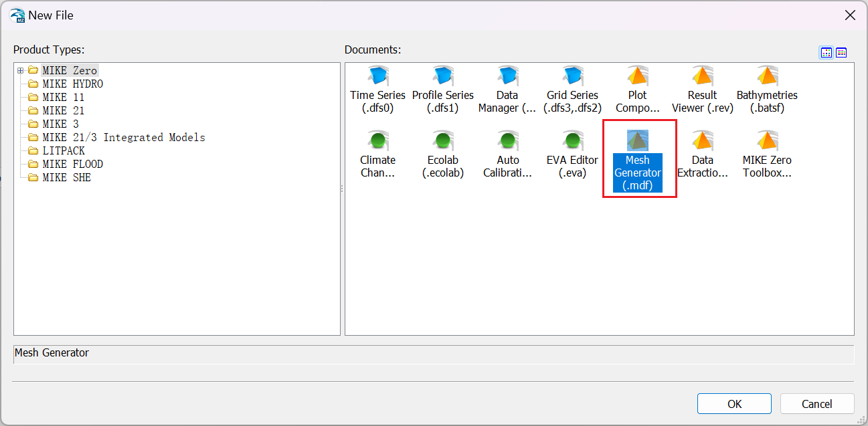Select MIKE 3 product type
Viewport: 868px width, 426px height.
pyautogui.click(x=60, y=124)
